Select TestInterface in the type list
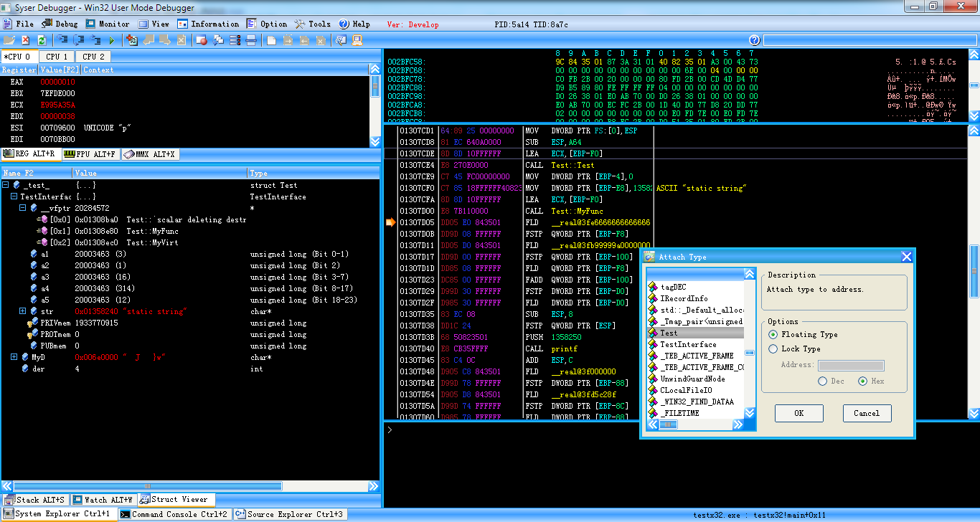980x522 pixels. pos(688,344)
